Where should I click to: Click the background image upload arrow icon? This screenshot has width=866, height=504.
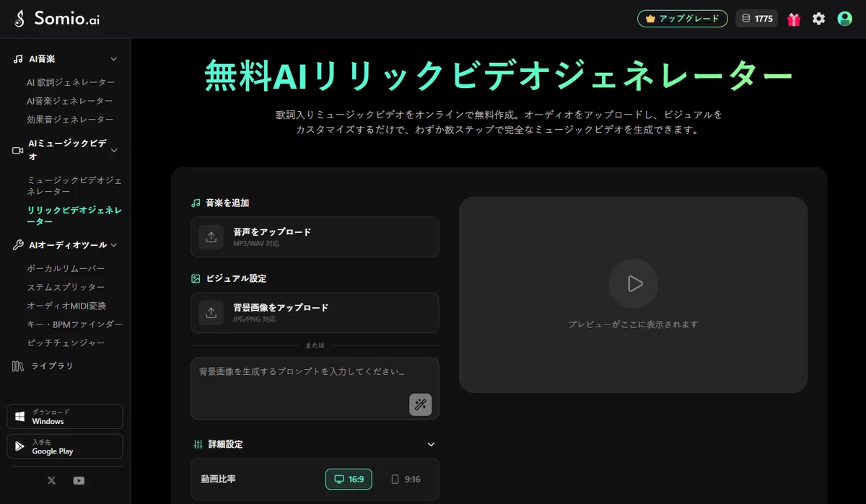[211, 312]
